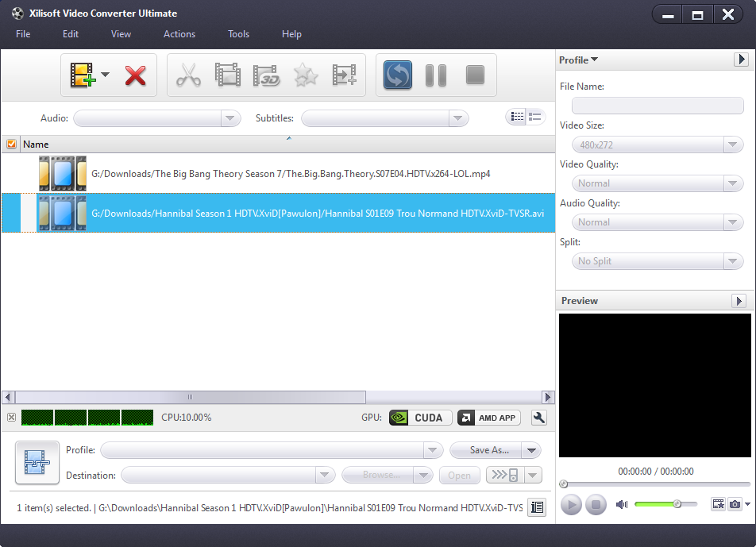756x547 pixels.
Task: Take a snapshot with camera icon
Action: [x=735, y=504]
